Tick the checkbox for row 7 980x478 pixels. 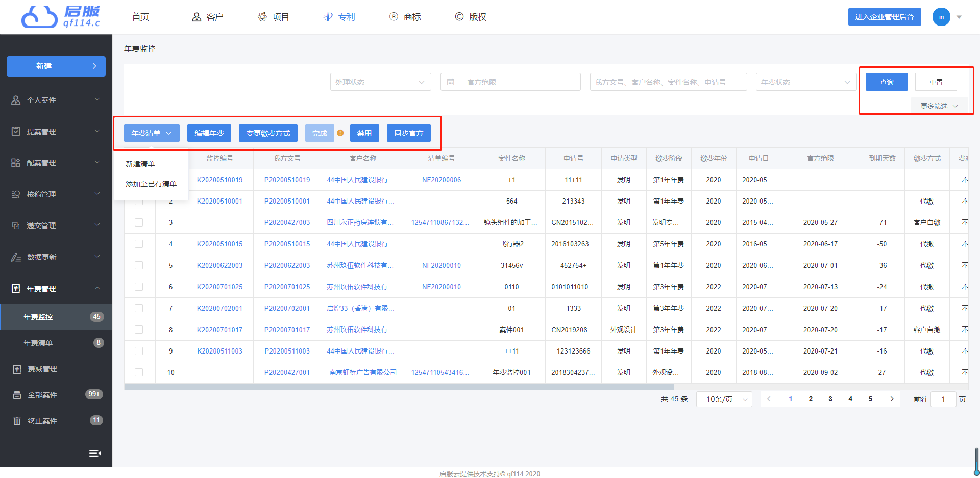[x=139, y=308]
